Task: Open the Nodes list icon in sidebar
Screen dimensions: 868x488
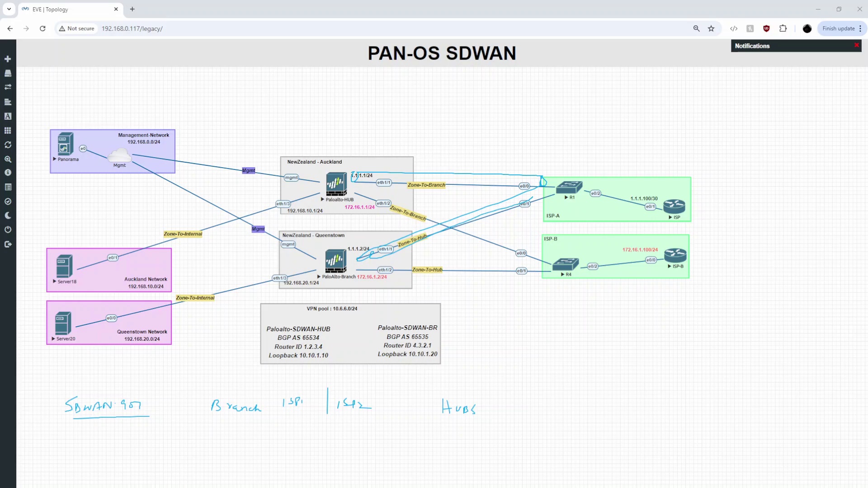Action: tap(8, 73)
